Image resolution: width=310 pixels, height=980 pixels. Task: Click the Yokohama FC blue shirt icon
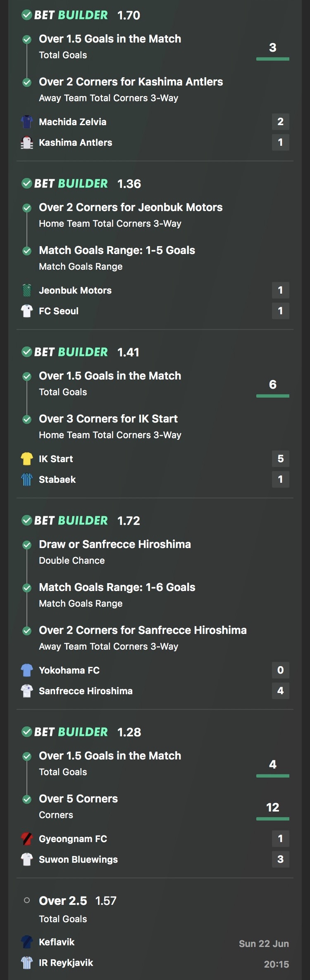(x=27, y=670)
